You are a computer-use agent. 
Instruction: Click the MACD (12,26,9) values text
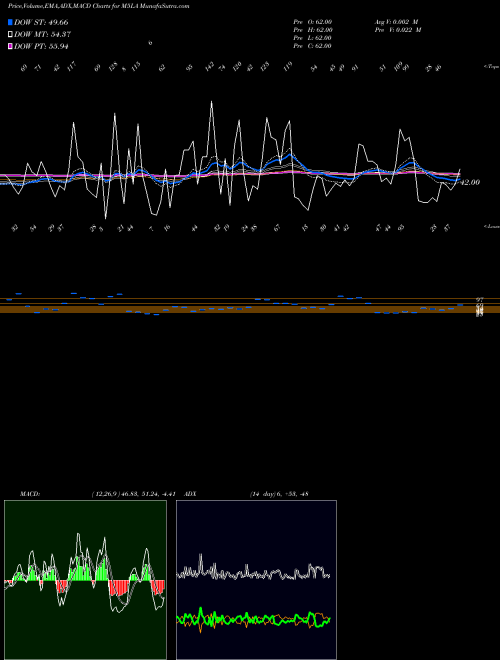[x=133, y=494]
